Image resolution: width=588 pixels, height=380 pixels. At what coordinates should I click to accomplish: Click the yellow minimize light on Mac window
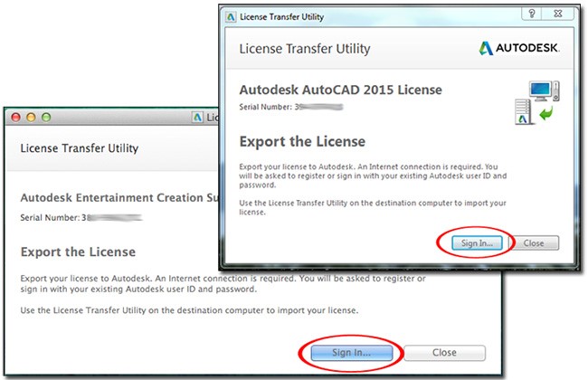(31, 118)
